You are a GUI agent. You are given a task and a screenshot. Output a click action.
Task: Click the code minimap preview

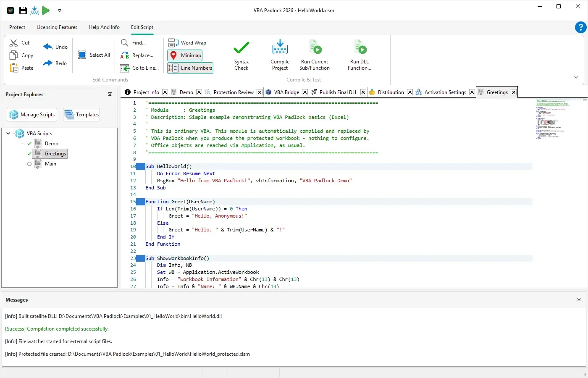(x=553, y=120)
